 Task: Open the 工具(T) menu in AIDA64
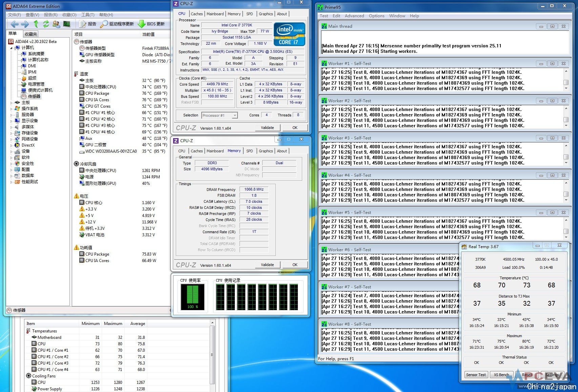tap(88, 15)
